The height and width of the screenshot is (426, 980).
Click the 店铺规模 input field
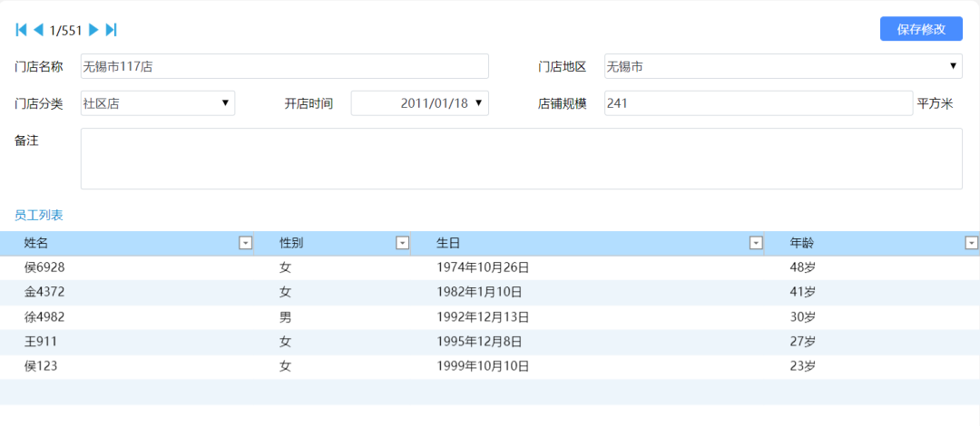pyautogui.click(x=757, y=103)
